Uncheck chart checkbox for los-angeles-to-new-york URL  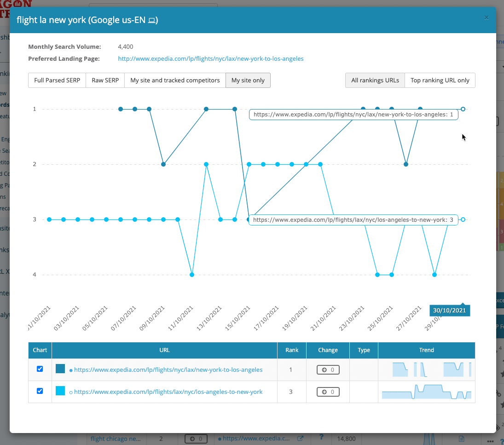pos(40,391)
